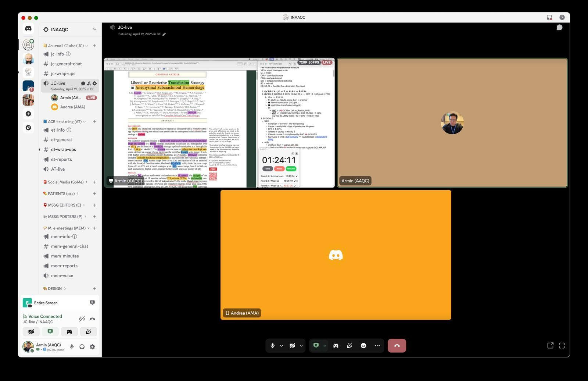The width and height of the screenshot is (588, 381).
Task: Expand the INAAQC server dropdown menu
Action: click(x=94, y=29)
